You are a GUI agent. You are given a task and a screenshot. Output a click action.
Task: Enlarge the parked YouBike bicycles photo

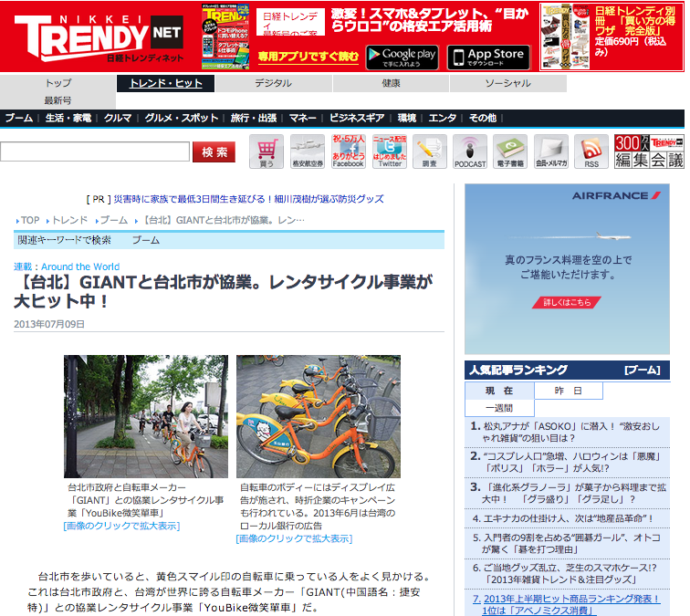[319, 416]
